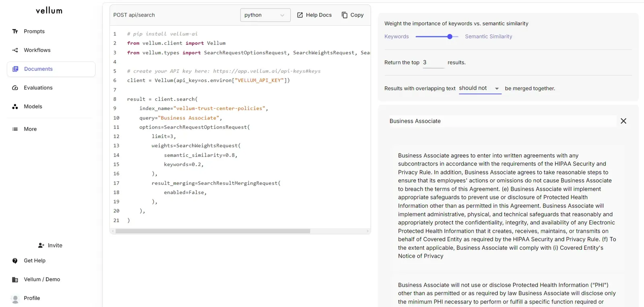Click the 'query="Business Associate"' code line
The width and height of the screenshot is (644, 307).
coord(181,118)
